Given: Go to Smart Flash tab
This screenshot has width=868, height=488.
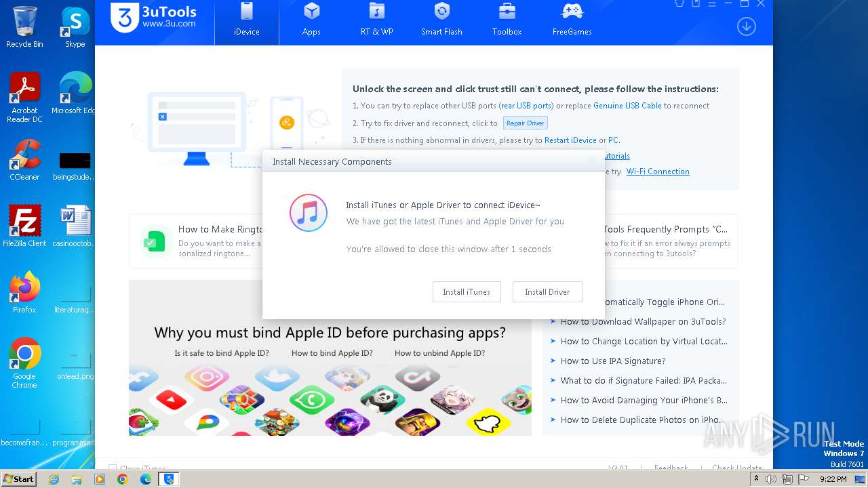Looking at the screenshot, I should (x=441, y=20).
